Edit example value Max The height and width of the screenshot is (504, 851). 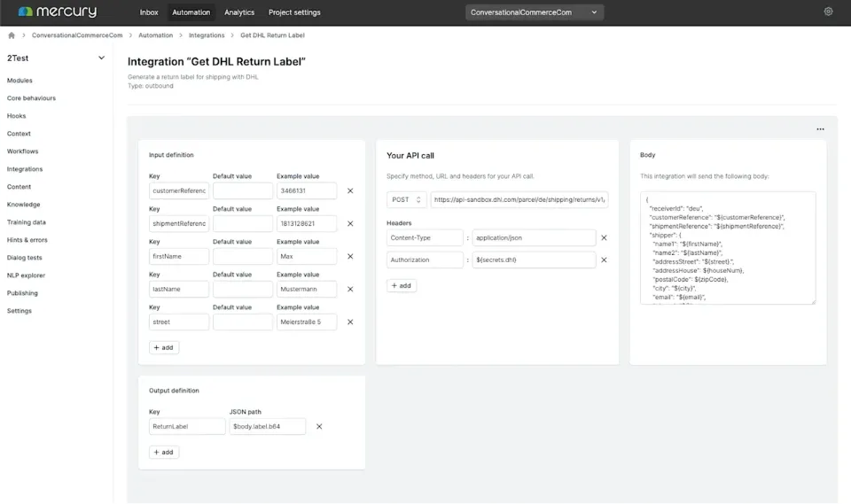click(x=307, y=257)
